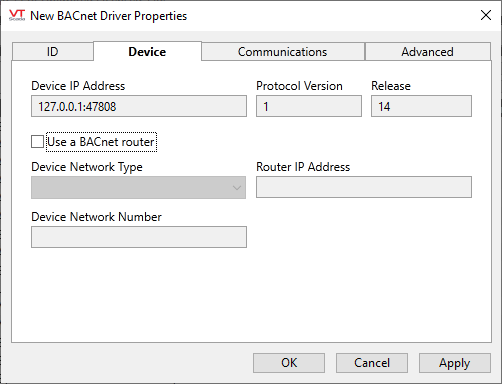Click the Device IP Address field
The width and height of the screenshot is (502, 384).
[139, 106]
